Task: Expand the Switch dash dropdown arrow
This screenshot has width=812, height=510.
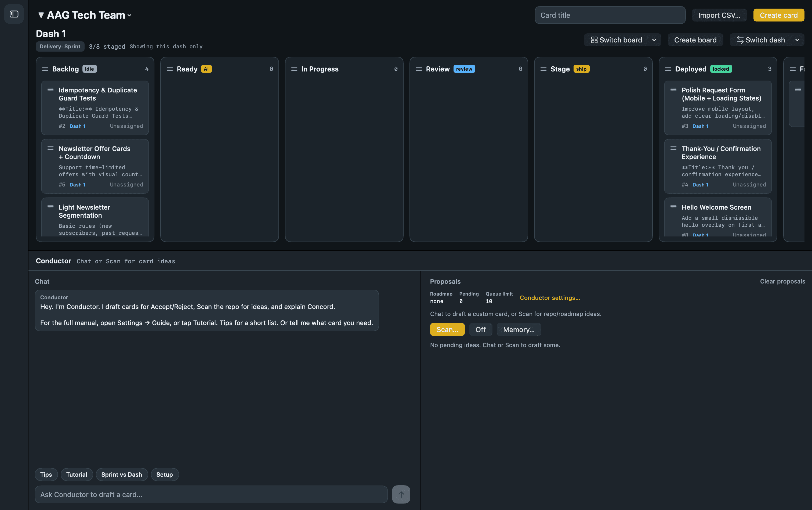Action: (797, 40)
